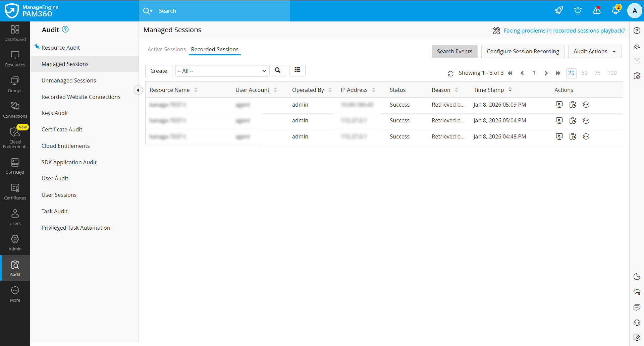Screen dimensions: 644x346
Task: Click the Configure Session Recording button
Action: pyautogui.click(x=523, y=52)
